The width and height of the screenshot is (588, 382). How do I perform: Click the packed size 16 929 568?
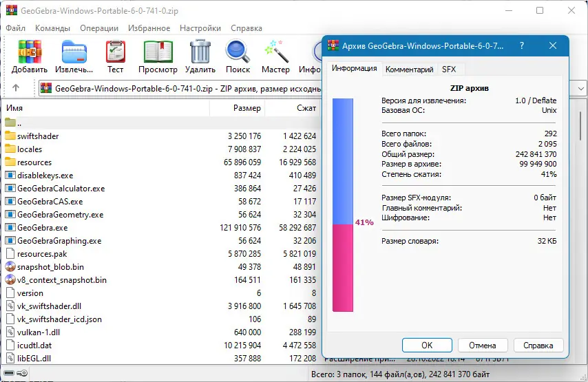click(x=297, y=162)
